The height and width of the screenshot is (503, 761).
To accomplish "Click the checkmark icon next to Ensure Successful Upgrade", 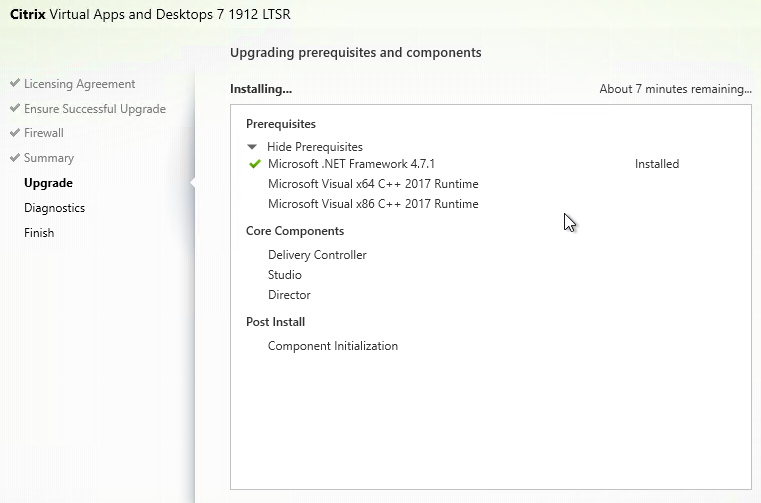I will [15, 108].
